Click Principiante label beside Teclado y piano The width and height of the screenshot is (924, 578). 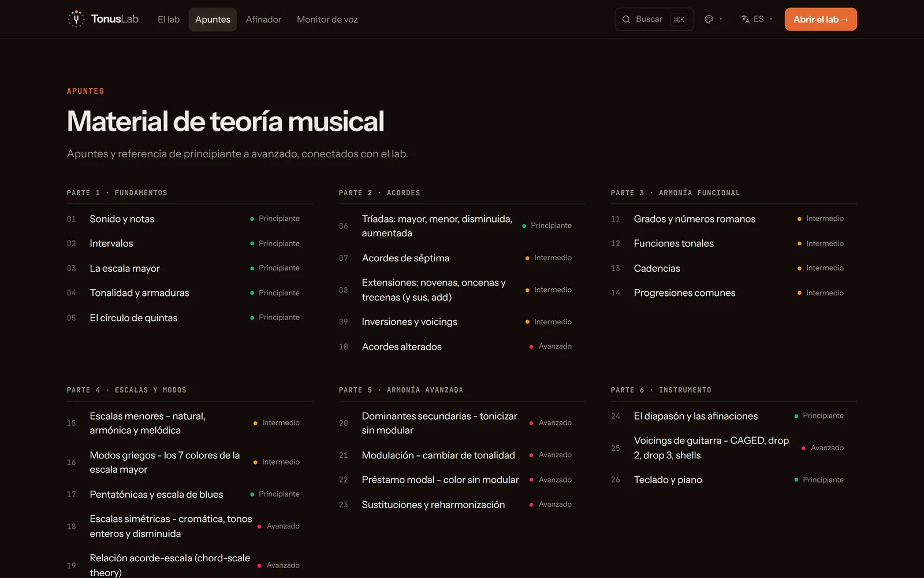[823, 480]
